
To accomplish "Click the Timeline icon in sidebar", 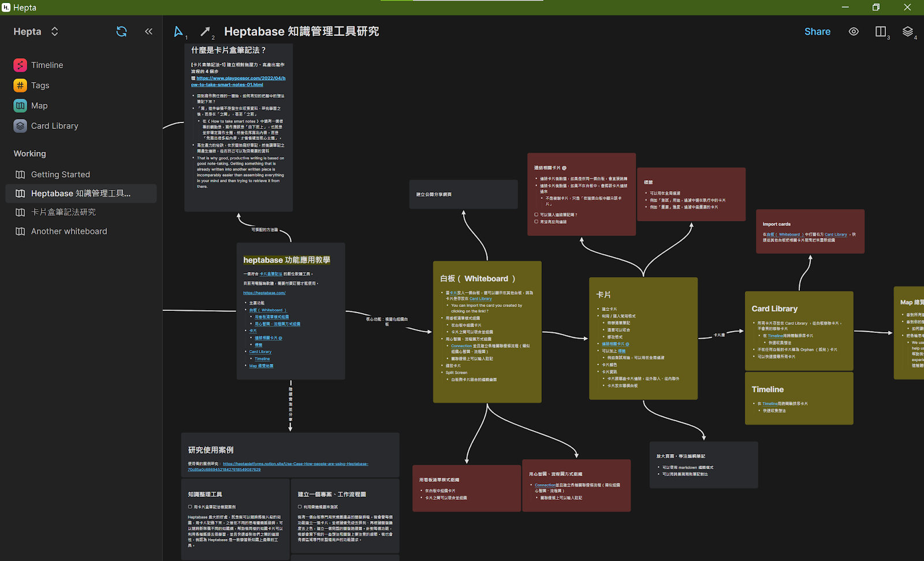I will pyautogui.click(x=20, y=65).
